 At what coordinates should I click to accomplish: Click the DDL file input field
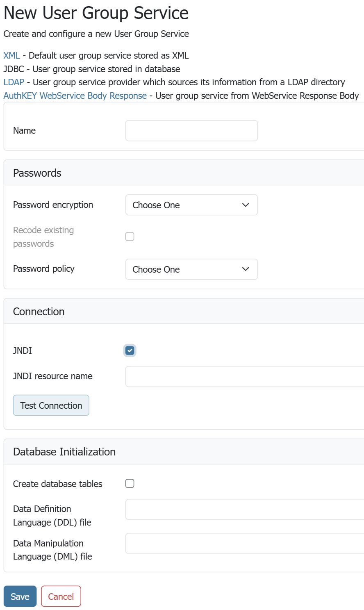244,510
